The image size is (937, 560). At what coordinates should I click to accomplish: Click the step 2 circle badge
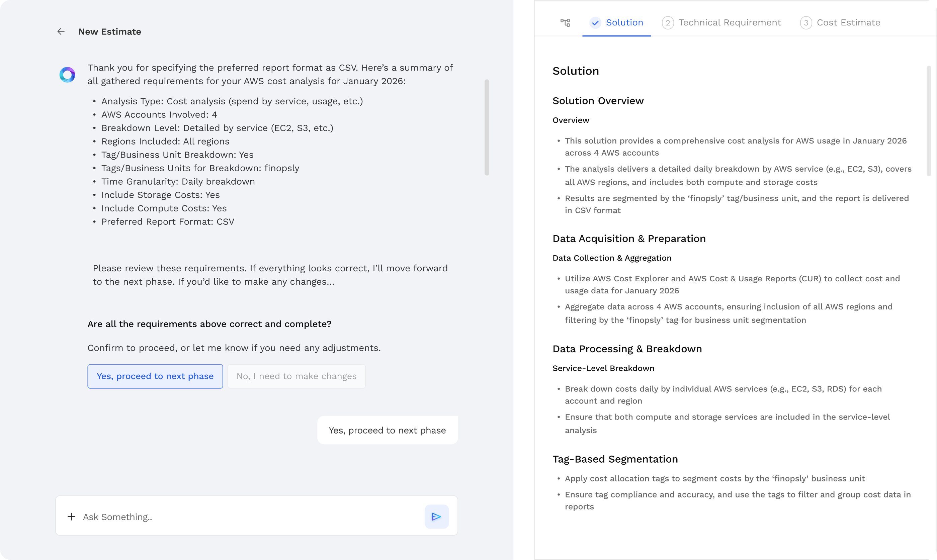(x=668, y=23)
